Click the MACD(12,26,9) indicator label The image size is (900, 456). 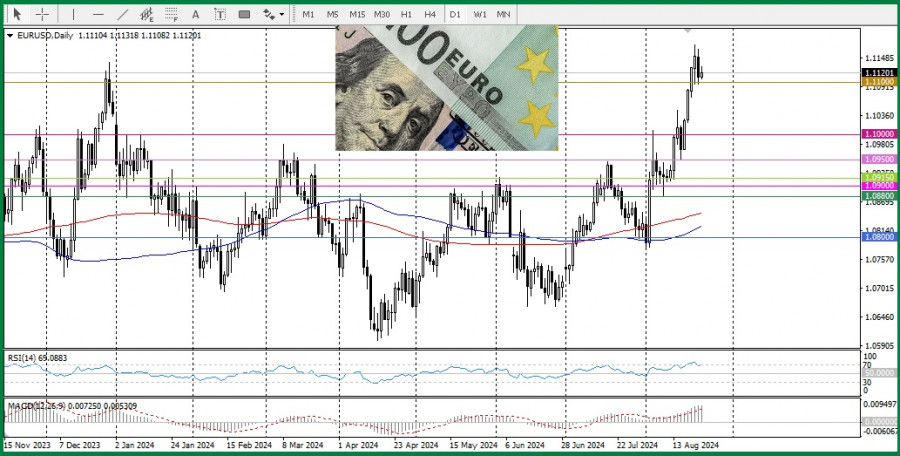click(x=72, y=405)
